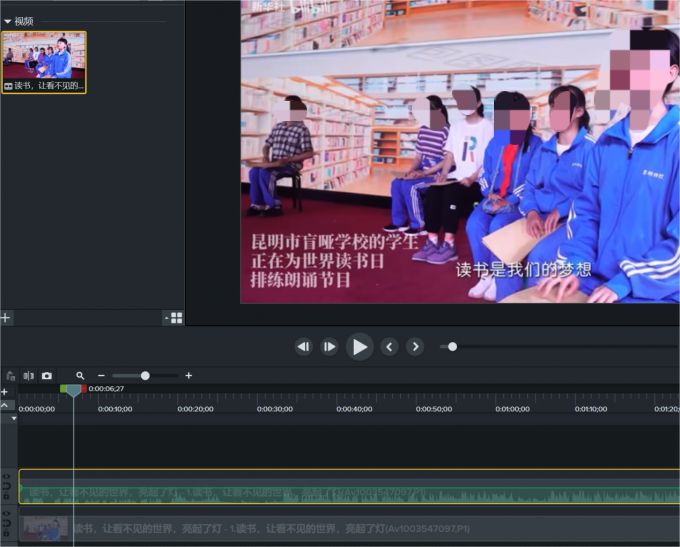Click the Play button in the preview controls
Image resolution: width=680 pixels, height=547 pixels.
(x=360, y=347)
